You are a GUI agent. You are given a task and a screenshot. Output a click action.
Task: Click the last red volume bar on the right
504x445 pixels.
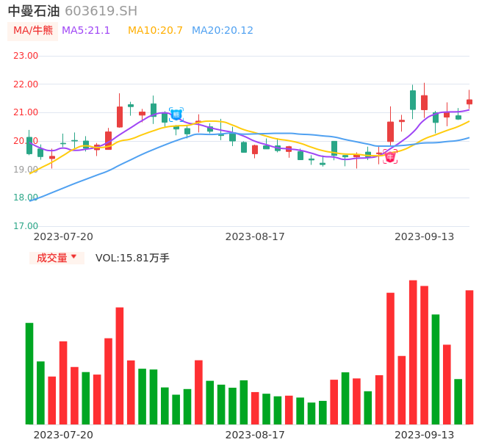[469, 358]
